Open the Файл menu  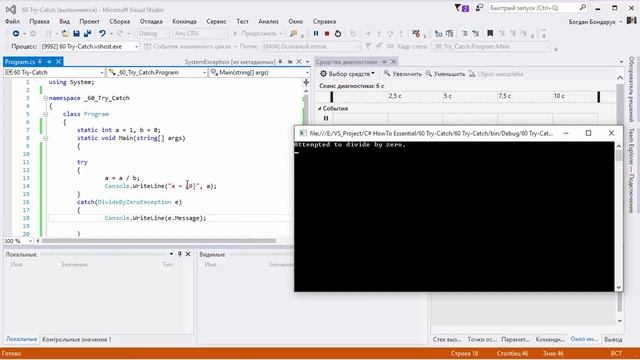pos(12,21)
